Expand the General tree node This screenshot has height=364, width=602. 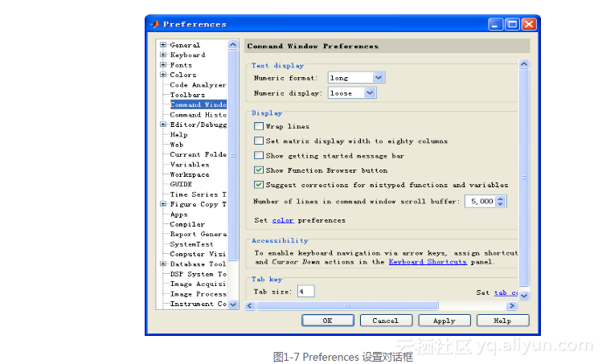(163, 45)
